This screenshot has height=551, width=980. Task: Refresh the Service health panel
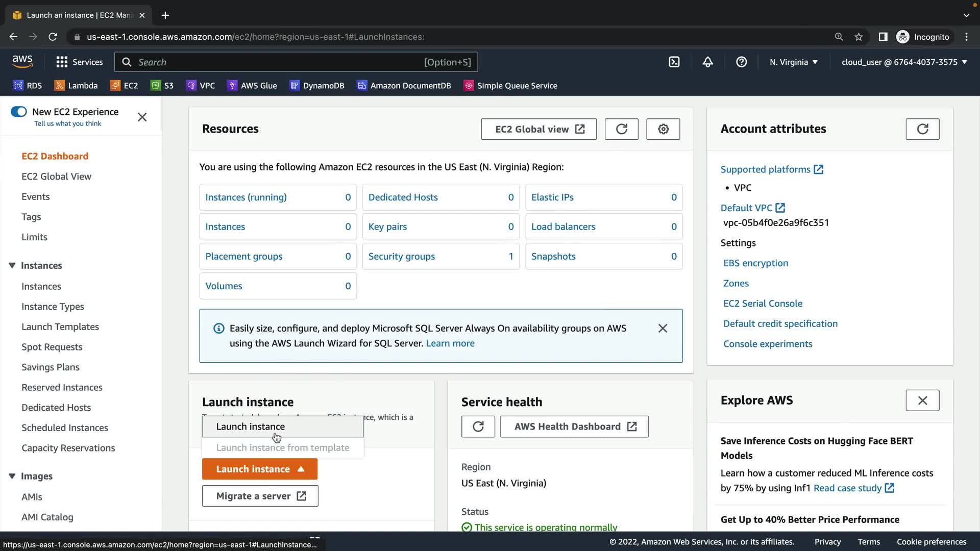(478, 427)
